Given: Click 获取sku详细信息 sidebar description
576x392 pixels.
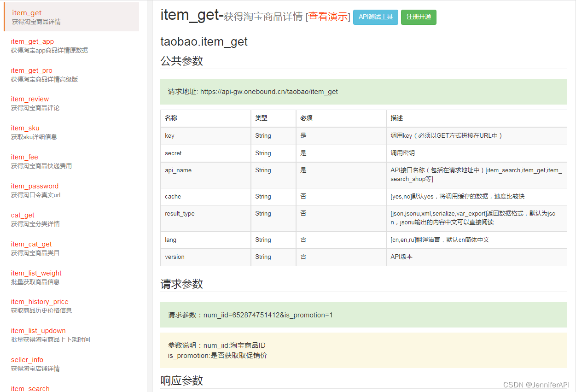Looking at the screenshot, I should tap(34, 137).
